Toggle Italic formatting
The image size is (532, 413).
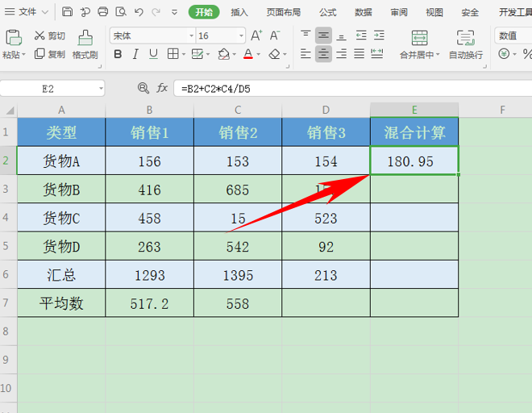(x=135, y=54)
